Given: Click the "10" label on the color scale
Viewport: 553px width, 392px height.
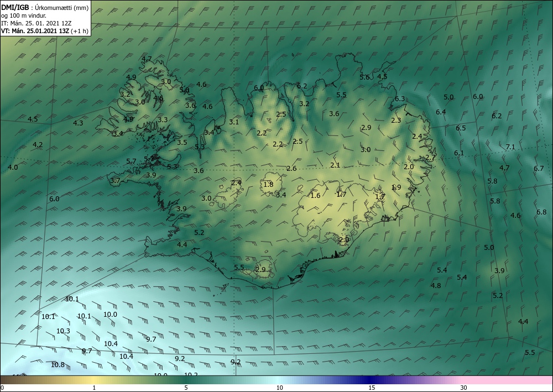Looking at the screenshot, I should [279, 388].
